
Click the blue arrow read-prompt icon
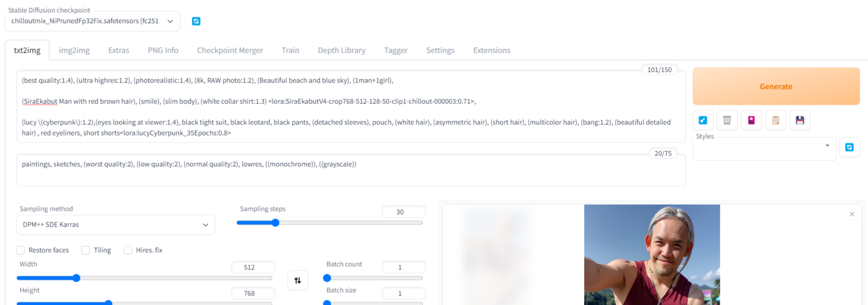point(702,120)
